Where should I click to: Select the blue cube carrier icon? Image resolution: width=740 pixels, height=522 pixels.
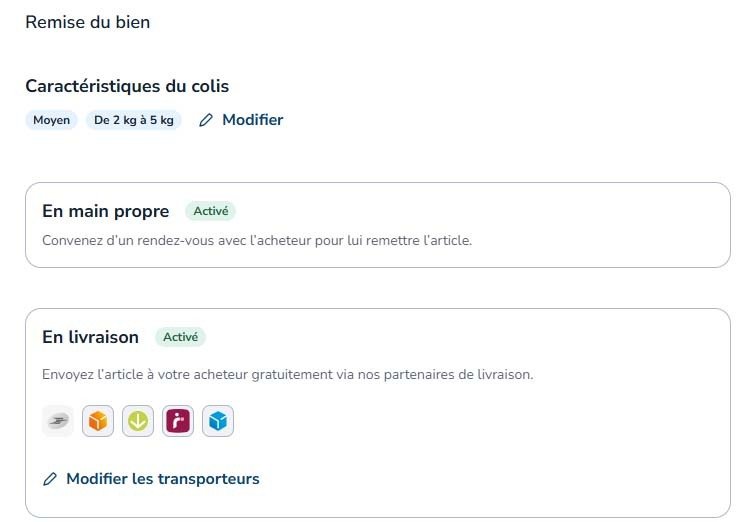218,421
